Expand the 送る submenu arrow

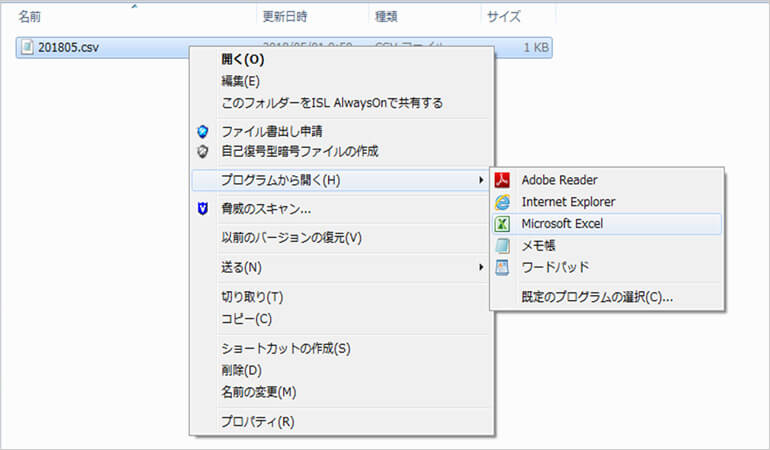click(x=481, y=268)
